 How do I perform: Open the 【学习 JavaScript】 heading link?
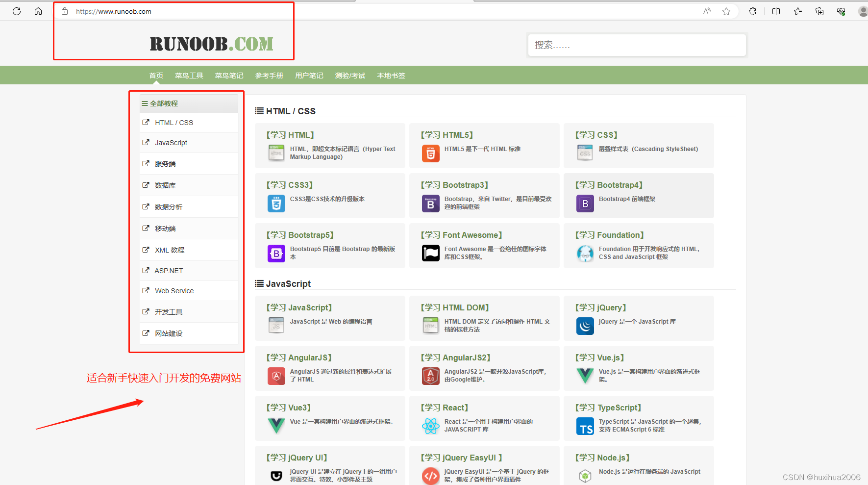point(299,307)
